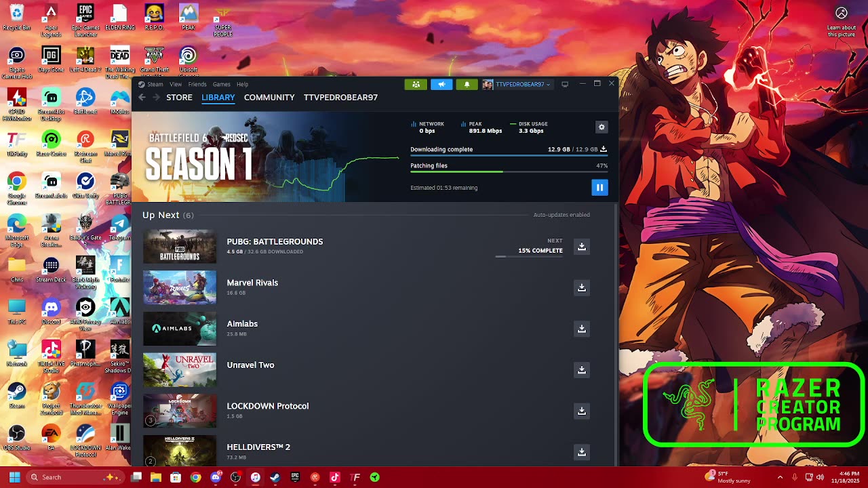868x488 pixels.
Task: Open File Explorer from taskbar
Action: tap(156, 477)
